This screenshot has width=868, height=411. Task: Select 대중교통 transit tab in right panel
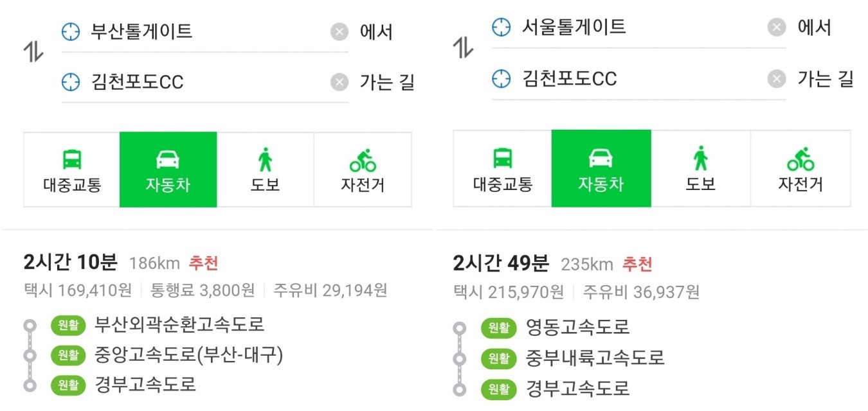tap(502, 169)
